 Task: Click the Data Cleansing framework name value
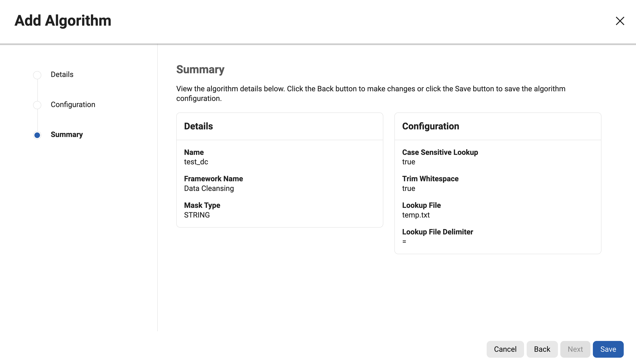[209, 188]
